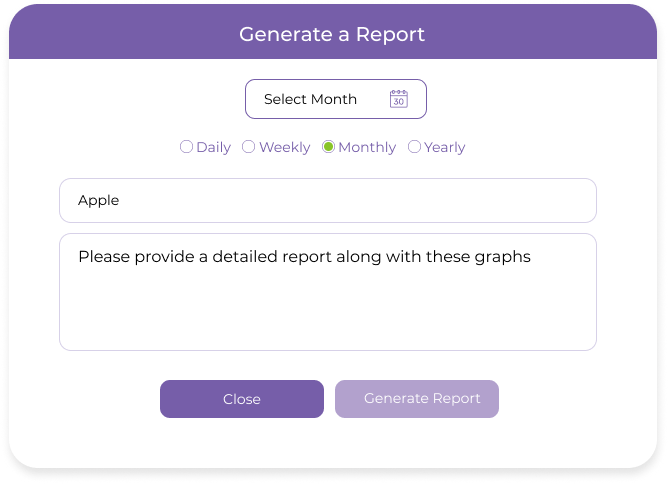Click the 'Weekly' text label

284,147
